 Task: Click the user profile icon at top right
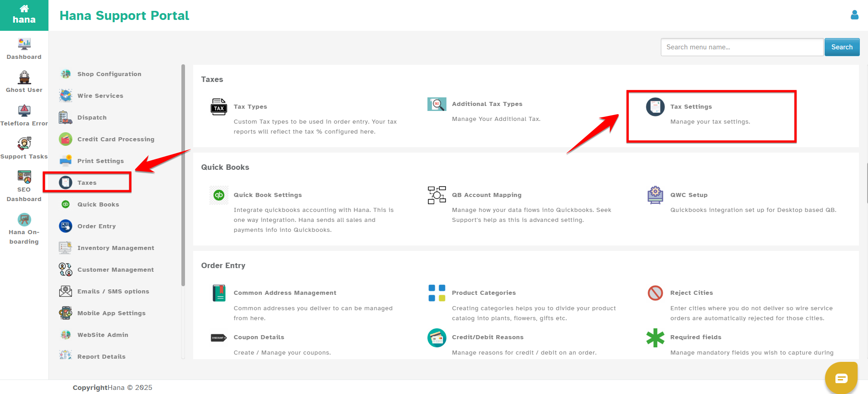(x=854, y=15)
